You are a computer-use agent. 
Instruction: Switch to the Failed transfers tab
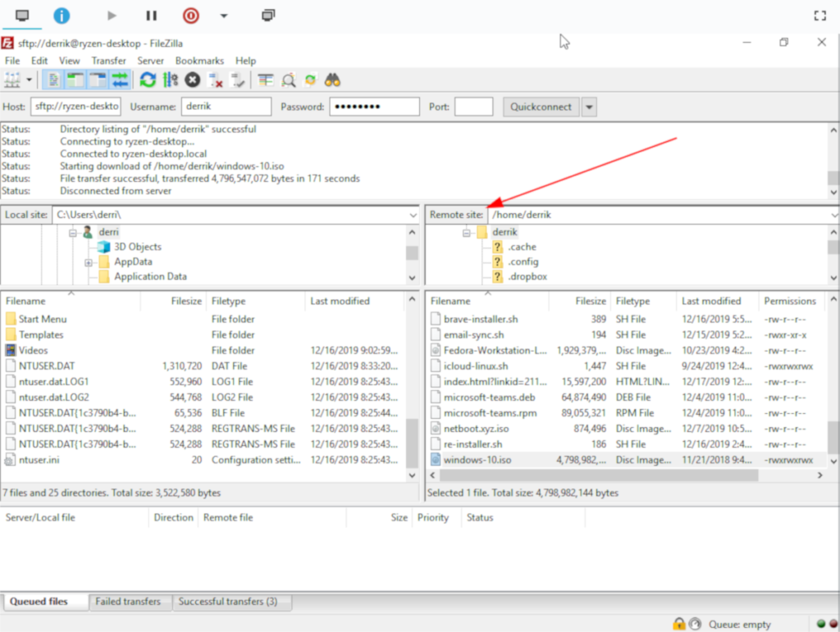click(x=130, y=601)
